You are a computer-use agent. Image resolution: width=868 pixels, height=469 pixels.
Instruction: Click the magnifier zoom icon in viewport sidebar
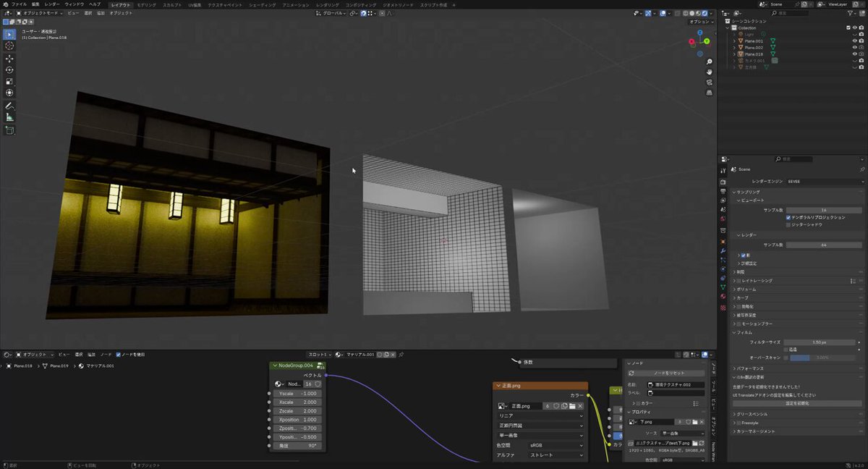710,62
